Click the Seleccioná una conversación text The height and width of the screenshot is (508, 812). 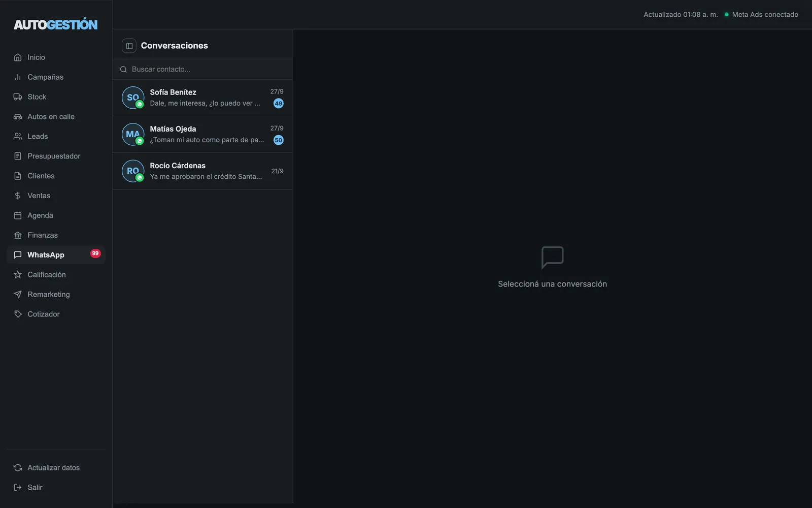click(552, 284)
